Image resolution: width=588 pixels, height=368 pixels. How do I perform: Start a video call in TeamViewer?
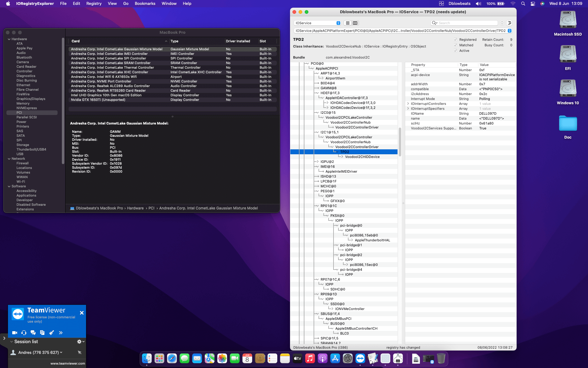pos(14,333)
